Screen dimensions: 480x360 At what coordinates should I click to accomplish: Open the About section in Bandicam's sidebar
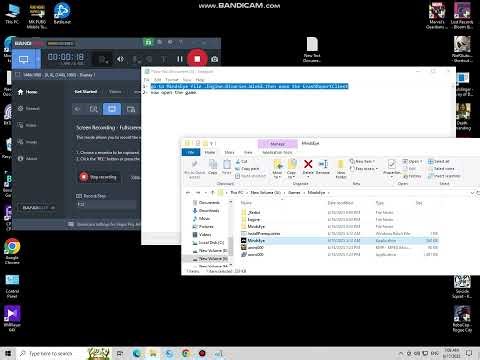pyautogui.click(x=27, y=159)
